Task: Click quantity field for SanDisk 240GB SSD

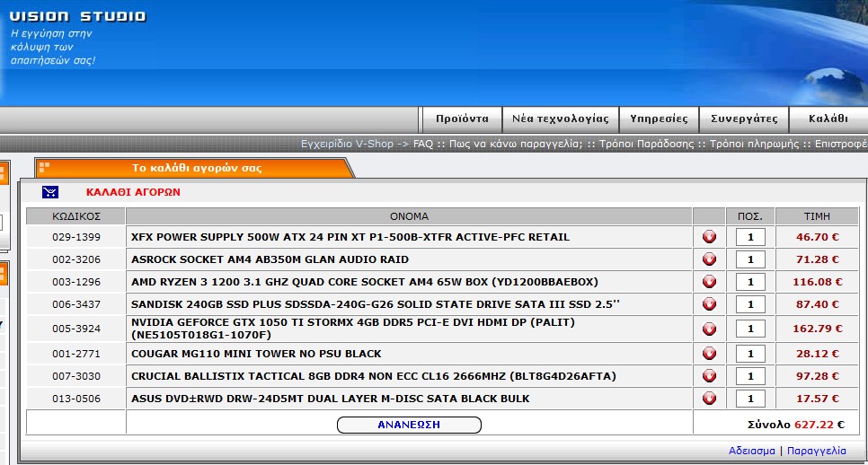Action: tap(750, 304)
